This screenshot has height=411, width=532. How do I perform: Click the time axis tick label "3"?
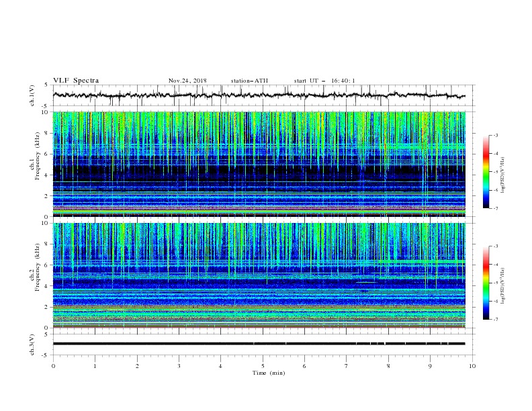[179, 366]
